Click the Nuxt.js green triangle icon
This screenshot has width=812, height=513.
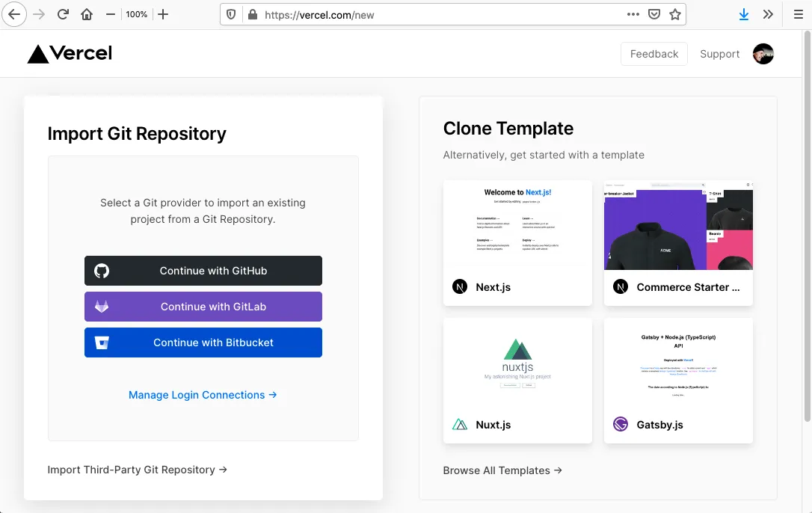pyautogui.click(x=461, y=424)
